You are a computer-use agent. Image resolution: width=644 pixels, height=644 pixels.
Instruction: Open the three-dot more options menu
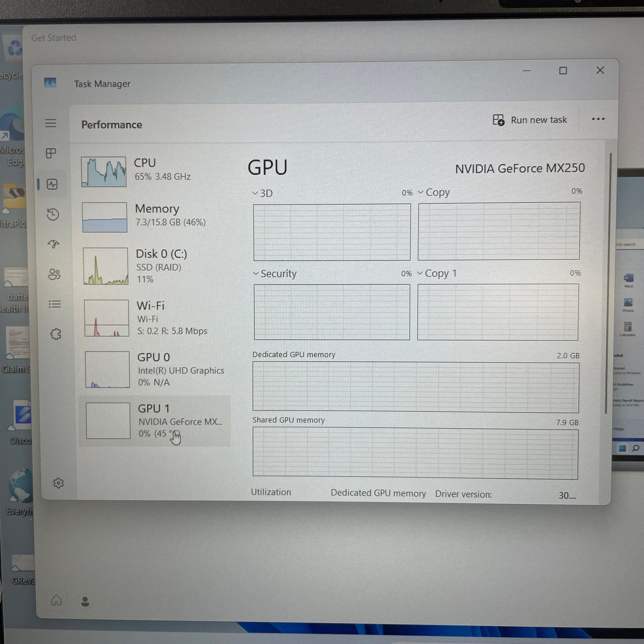coord(598,119)
